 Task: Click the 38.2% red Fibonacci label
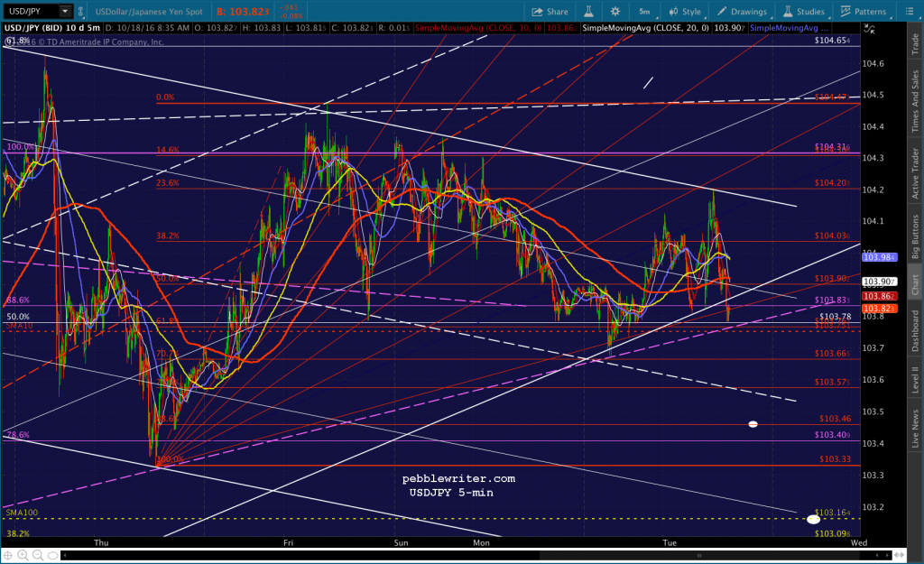(167, 236)
